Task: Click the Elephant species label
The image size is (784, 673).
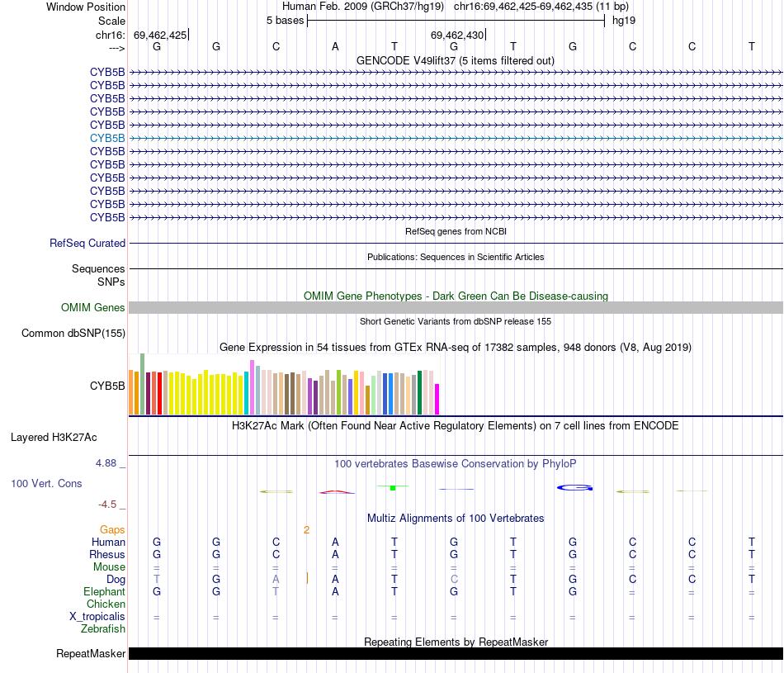Action: point(104,591)
